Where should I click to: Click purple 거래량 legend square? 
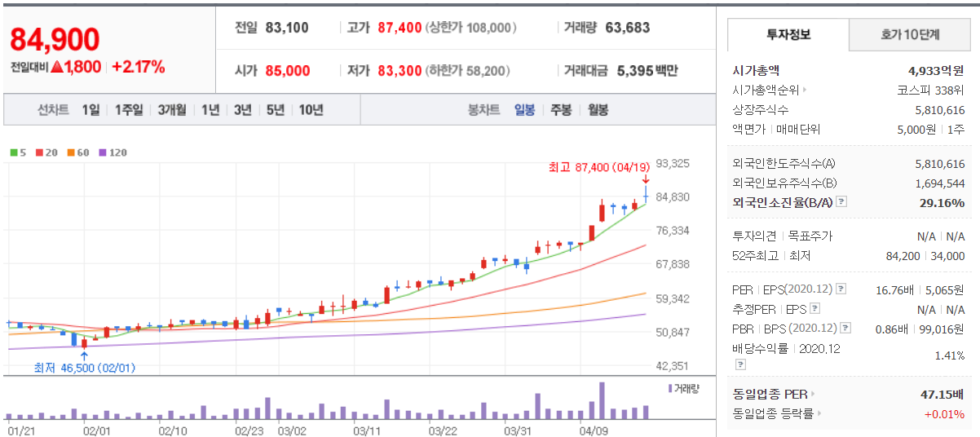click(x=670, y=388)
